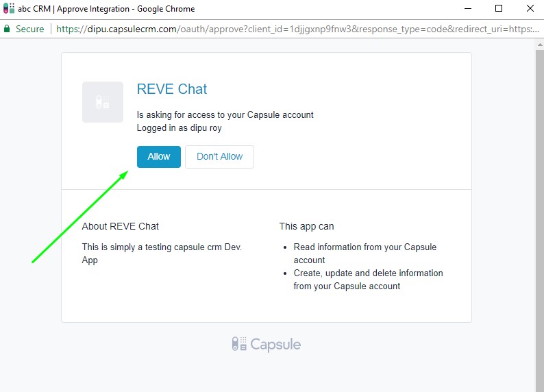This screenshot has width=544, height=392.
Task: Click the Allow button
Action: pos(158,156)
